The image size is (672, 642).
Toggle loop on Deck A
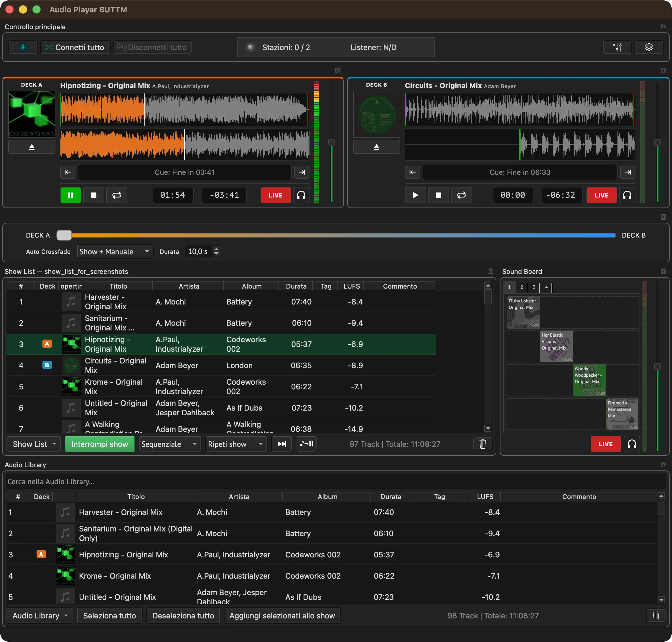click(117, 195)
